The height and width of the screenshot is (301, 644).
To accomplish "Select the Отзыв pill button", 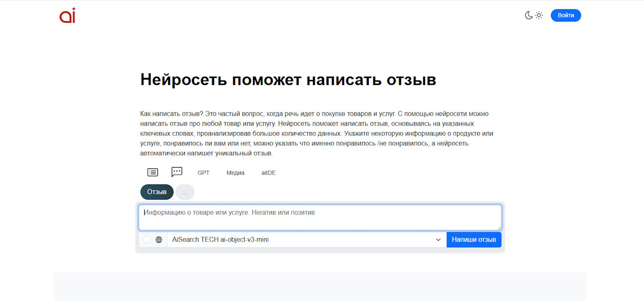I will 157,192.
